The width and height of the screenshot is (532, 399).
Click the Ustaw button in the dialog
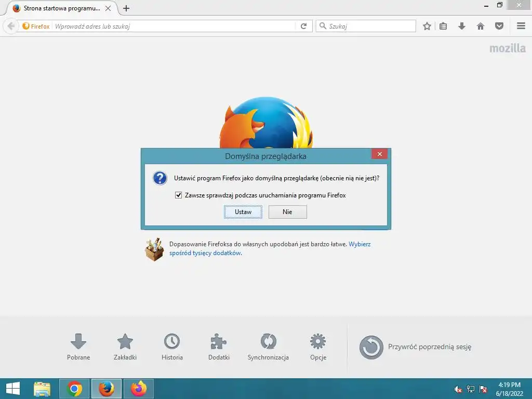243,212
